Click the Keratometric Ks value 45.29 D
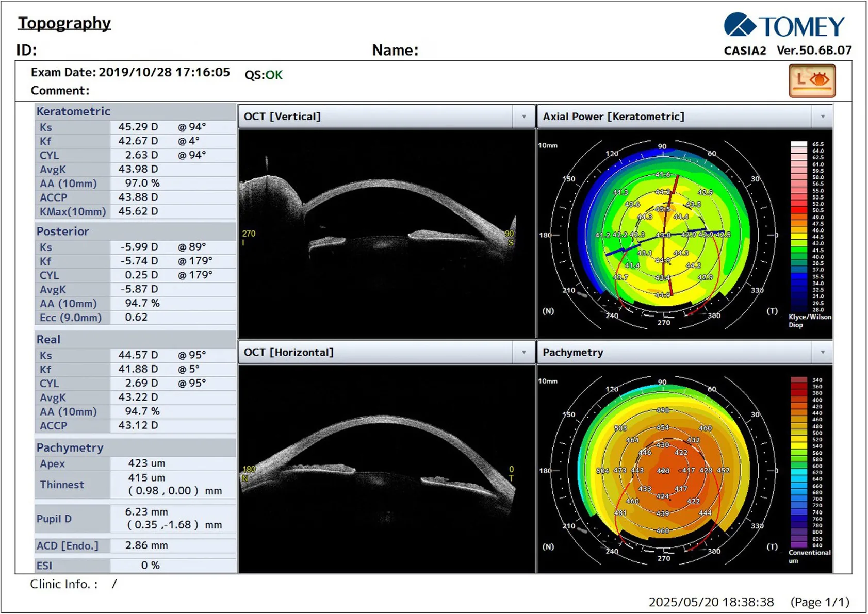This screenshot has height=614, width=868. 138,127
